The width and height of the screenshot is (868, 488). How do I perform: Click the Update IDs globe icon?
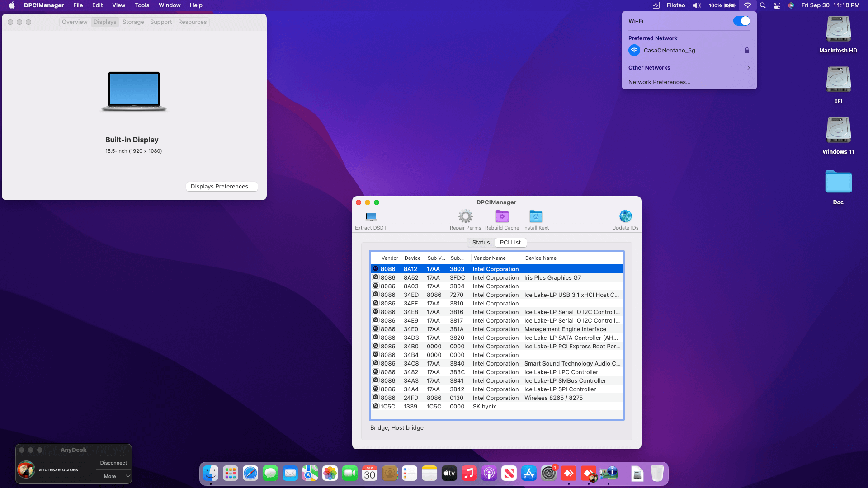tap(625, 216)
